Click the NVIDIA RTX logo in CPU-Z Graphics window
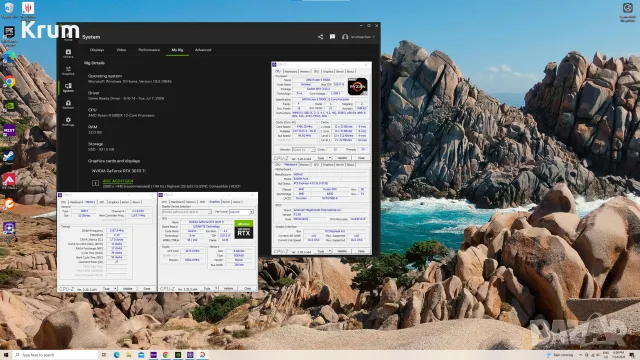This screenshot has height=360, width=640. point(244,229)
